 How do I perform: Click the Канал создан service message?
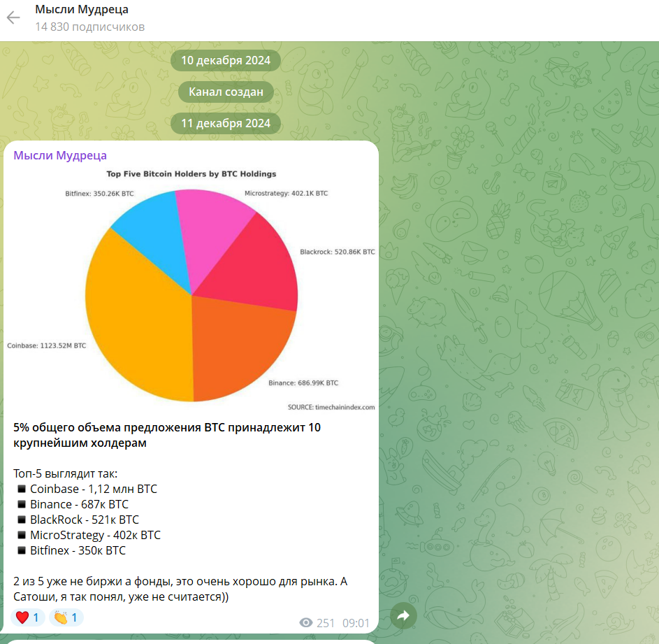pos(226,92)
